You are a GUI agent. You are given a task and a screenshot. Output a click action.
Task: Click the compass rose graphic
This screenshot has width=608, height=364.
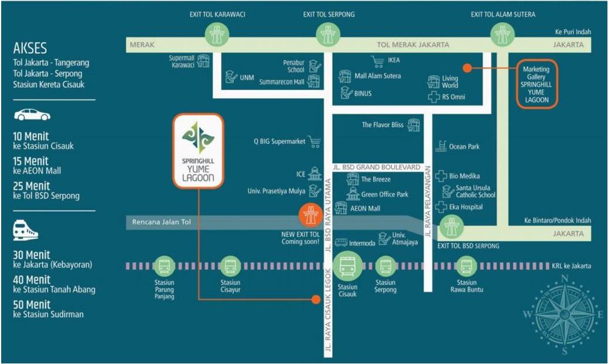point(565,314)
